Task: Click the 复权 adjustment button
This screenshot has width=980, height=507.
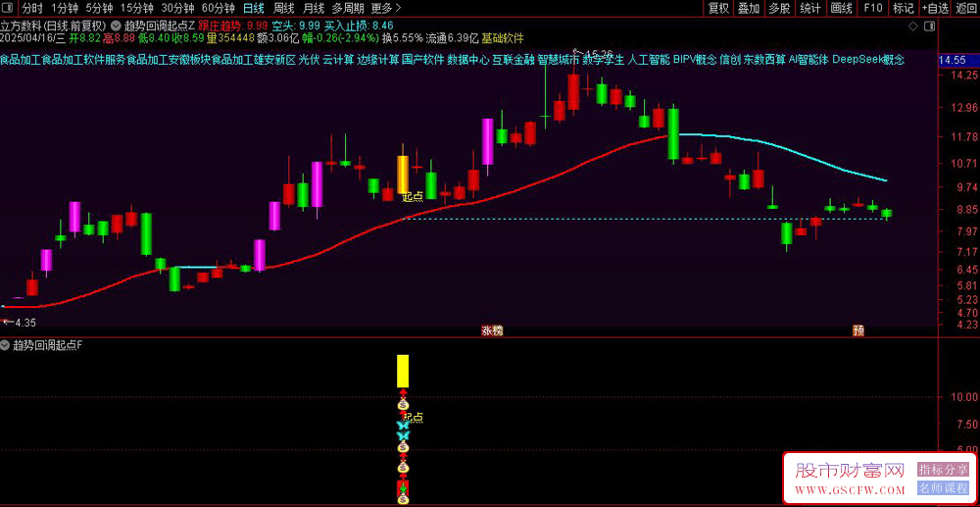Action: pyautogui.click(x=718, y=8)
